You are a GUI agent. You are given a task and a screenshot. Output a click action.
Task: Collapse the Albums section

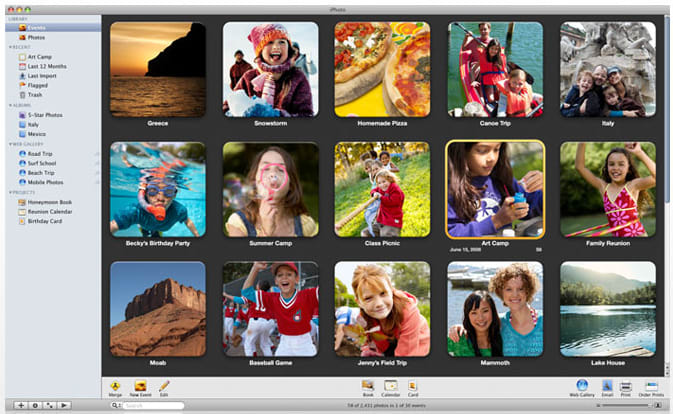10,105
